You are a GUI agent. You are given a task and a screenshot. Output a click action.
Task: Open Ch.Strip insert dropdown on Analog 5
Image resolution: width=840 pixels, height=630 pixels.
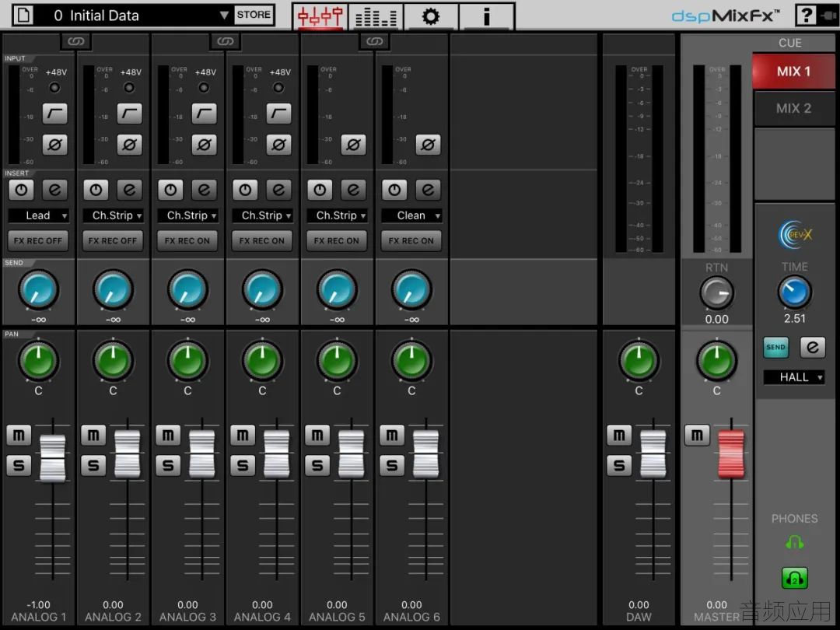click(x=337, y=215)
